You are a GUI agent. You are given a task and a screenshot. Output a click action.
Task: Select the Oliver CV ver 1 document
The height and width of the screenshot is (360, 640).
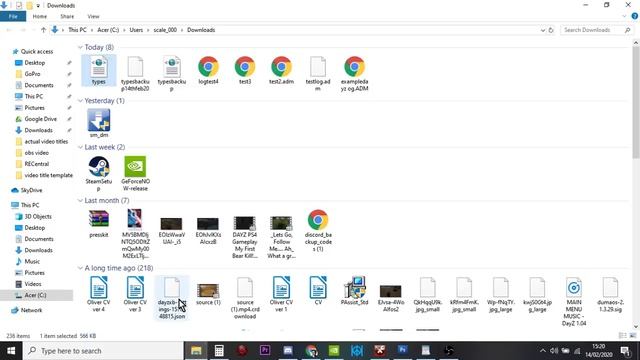281,294
